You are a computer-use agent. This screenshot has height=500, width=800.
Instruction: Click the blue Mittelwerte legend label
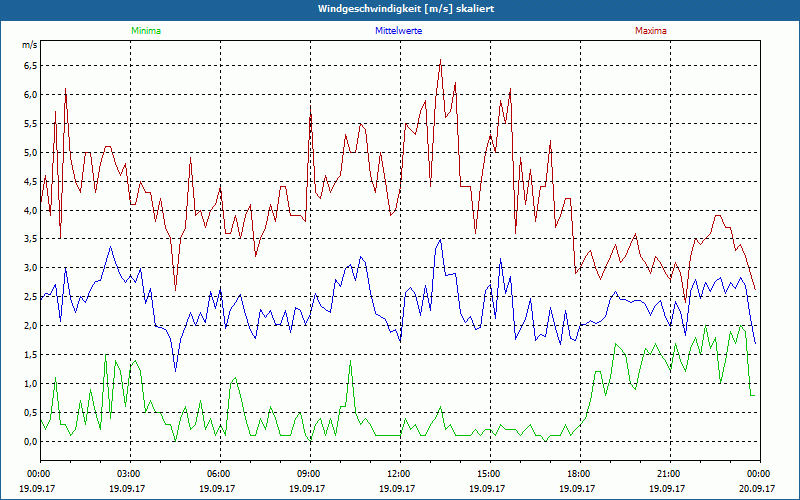398,31
